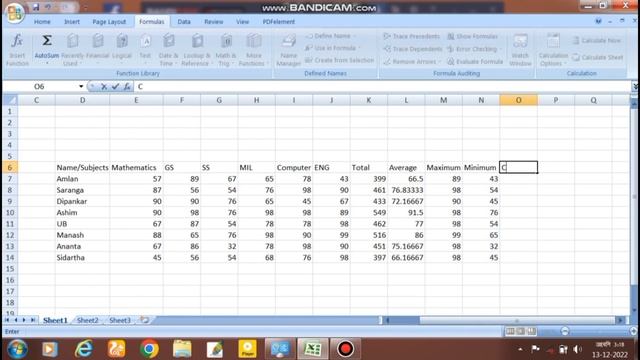
Task: Select the Total value 549
Action: [369, 213]
